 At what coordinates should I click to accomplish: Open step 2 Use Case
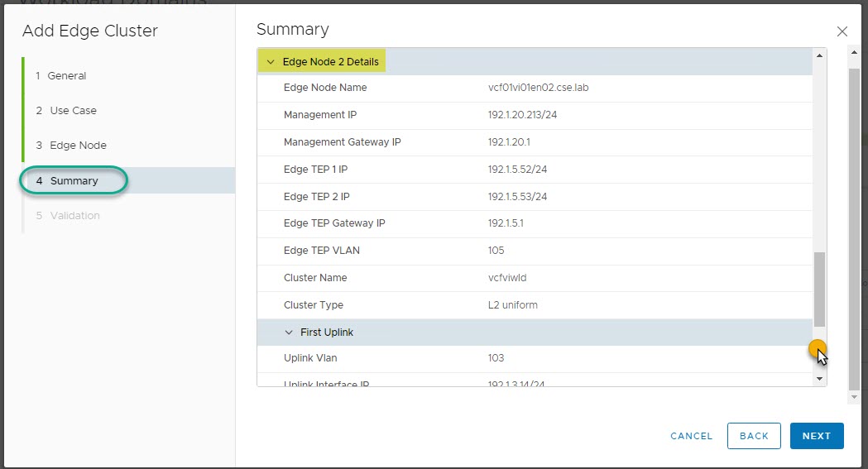pyautogui.click(x=73, y=110)
